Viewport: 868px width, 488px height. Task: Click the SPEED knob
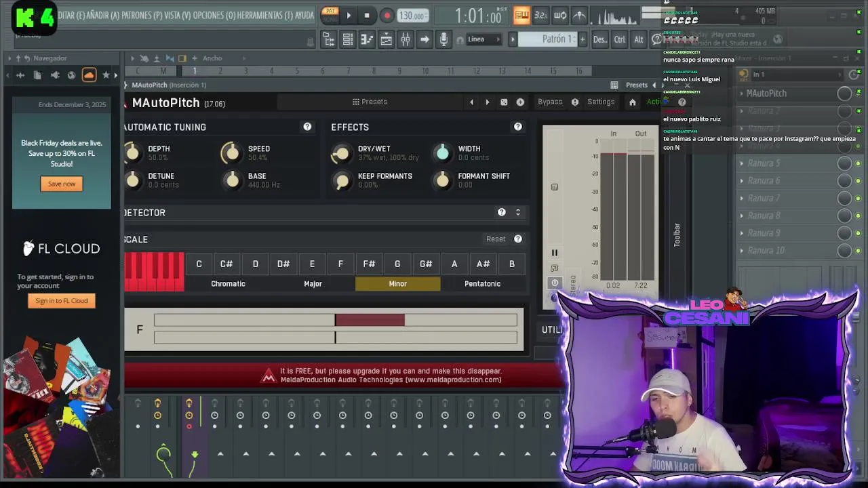coord(232,153)
